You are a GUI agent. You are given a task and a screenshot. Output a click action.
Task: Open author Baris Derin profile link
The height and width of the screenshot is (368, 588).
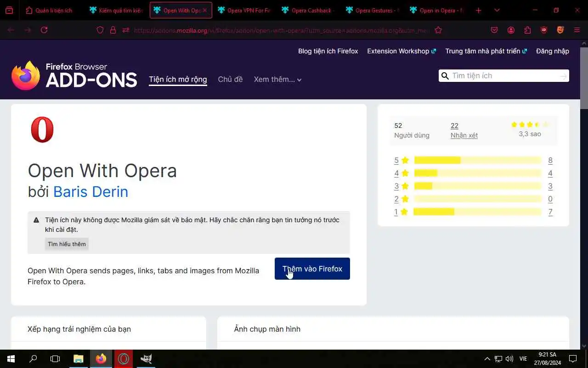tap(90, 191)
